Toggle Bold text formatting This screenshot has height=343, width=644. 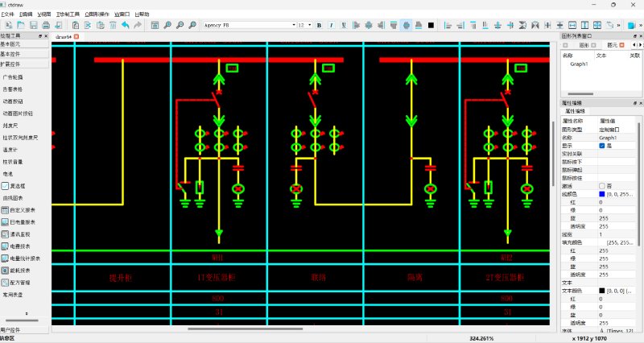(320, 25)
